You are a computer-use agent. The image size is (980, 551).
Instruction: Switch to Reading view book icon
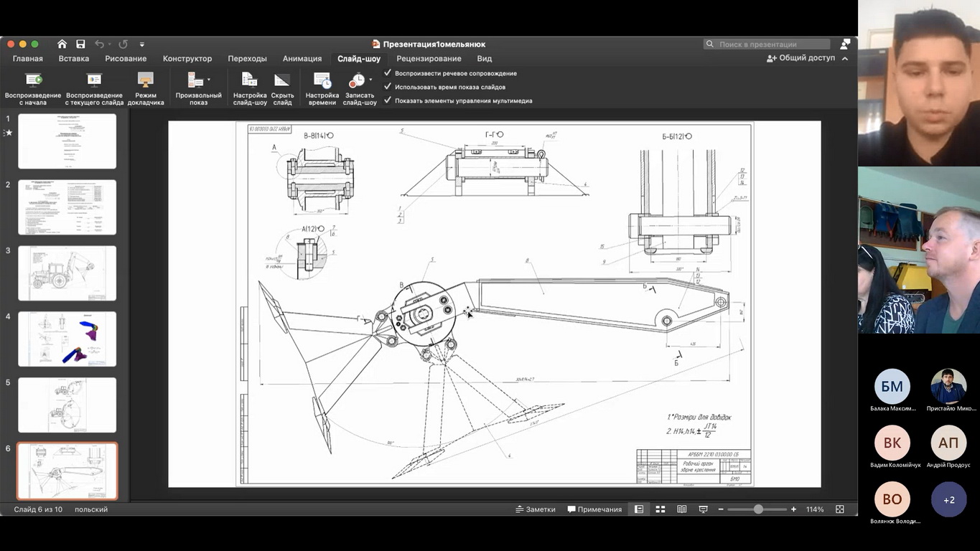682,509
